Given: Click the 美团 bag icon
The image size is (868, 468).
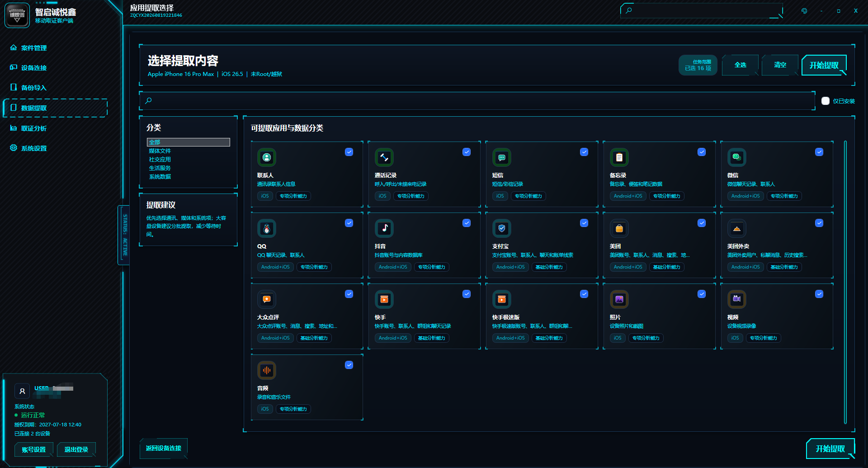Looking at the screenshot, I should pos(619,228).
